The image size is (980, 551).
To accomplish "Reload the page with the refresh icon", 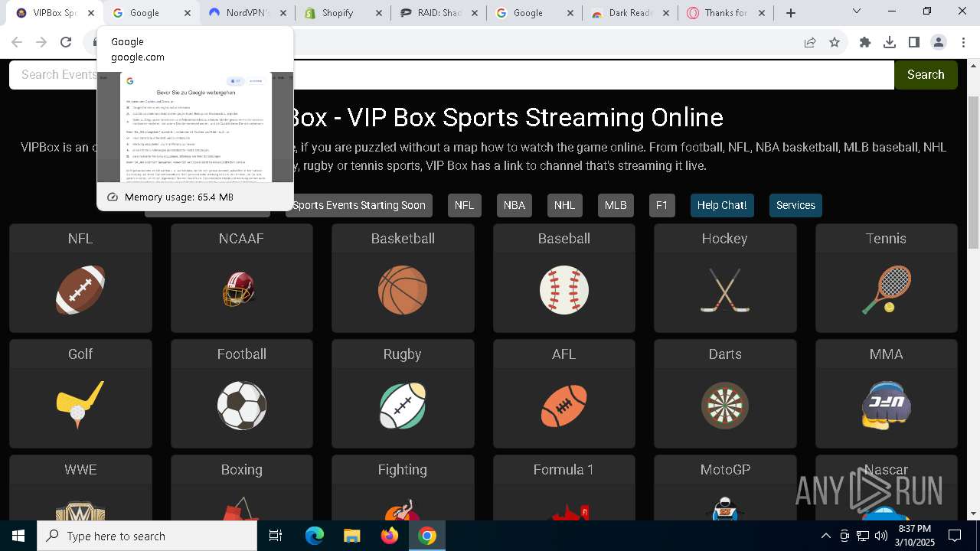I will [66, 42].
